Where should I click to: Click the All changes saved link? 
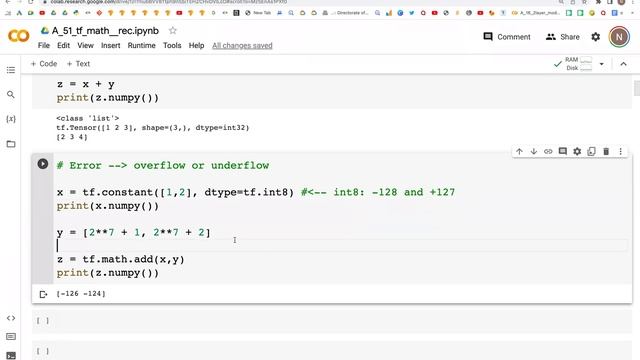[242, 45]
